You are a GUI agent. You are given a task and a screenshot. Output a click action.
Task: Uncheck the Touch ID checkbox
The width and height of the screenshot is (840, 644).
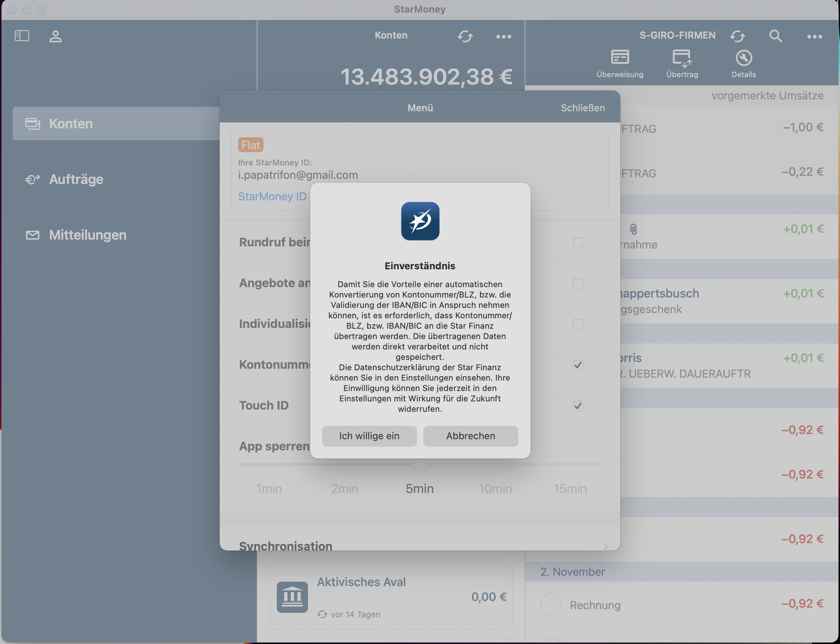pyautogui.click(x=578, y=405)
